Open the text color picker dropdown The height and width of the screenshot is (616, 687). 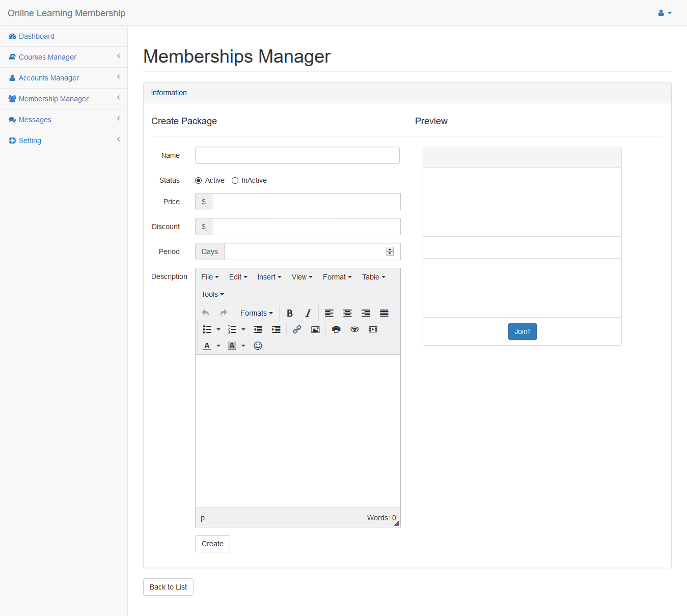[x=218, y=346]
